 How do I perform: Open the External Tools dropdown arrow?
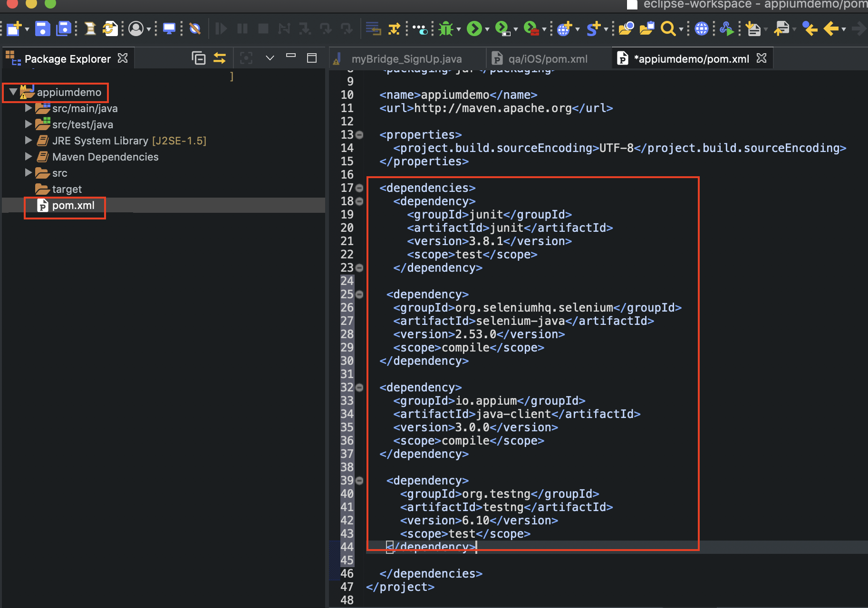[544, 29]
